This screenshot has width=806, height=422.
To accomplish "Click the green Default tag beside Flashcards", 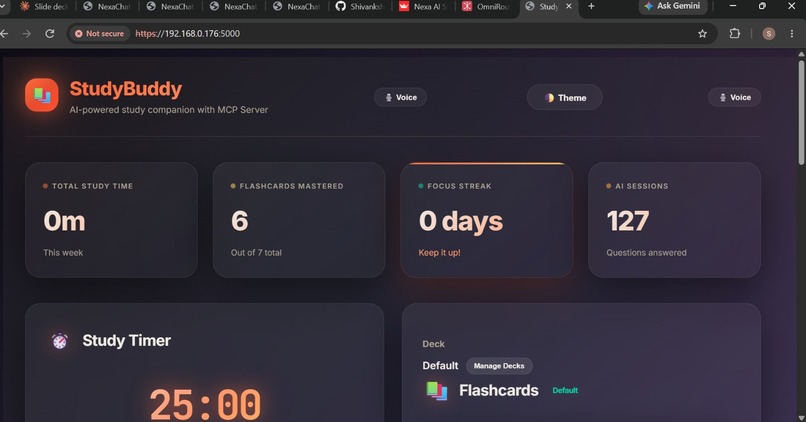I will click(x=565, y=391).
